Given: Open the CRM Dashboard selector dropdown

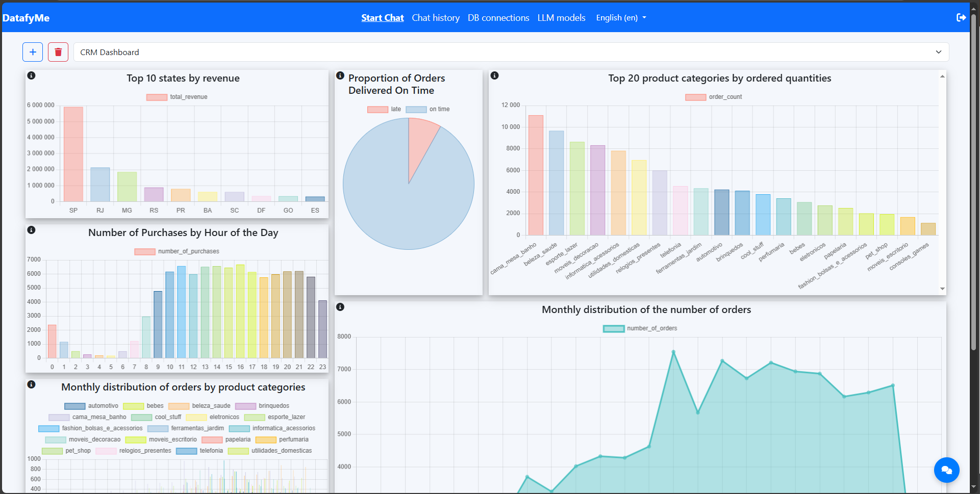Looking at the screenshot, I should (x=511, y=52).
